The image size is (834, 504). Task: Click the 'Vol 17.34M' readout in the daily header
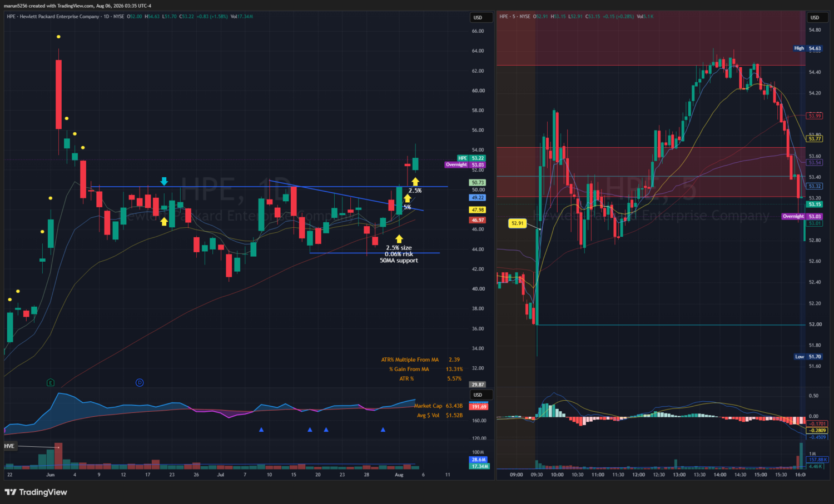click(241, 17)
